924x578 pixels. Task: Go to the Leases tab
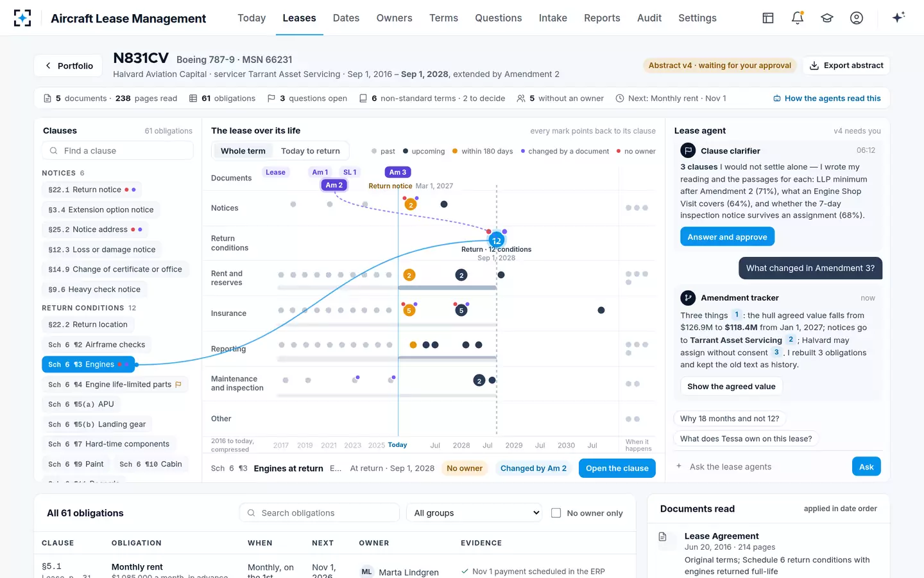pos(299,18)
